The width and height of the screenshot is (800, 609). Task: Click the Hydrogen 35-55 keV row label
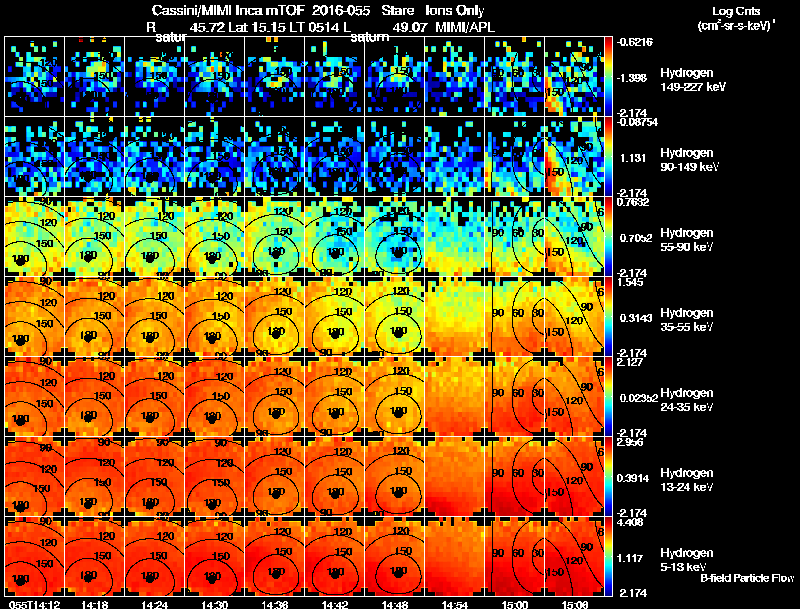686,320
